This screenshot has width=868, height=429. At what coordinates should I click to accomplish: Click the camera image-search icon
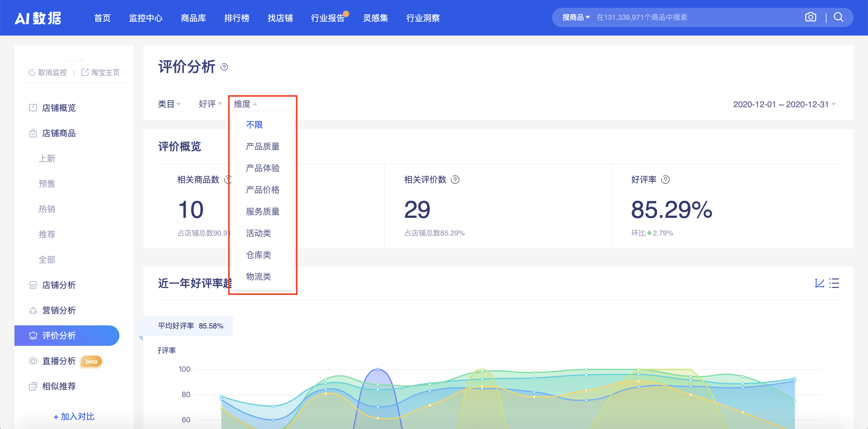[x=810, y=17]
